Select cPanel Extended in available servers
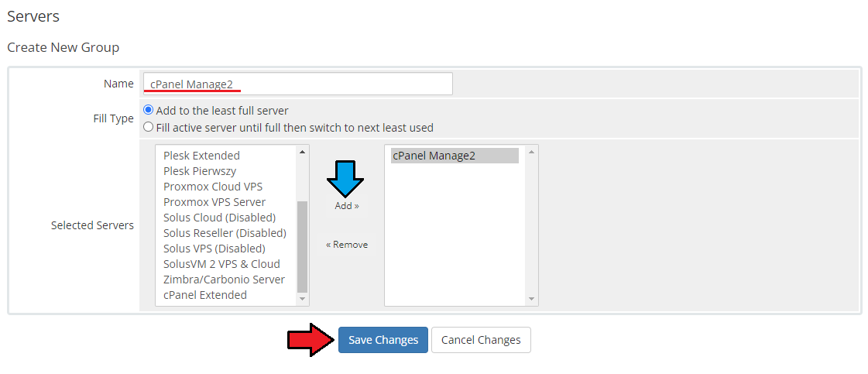Screen dimensions: 868x374 [205, 295]
